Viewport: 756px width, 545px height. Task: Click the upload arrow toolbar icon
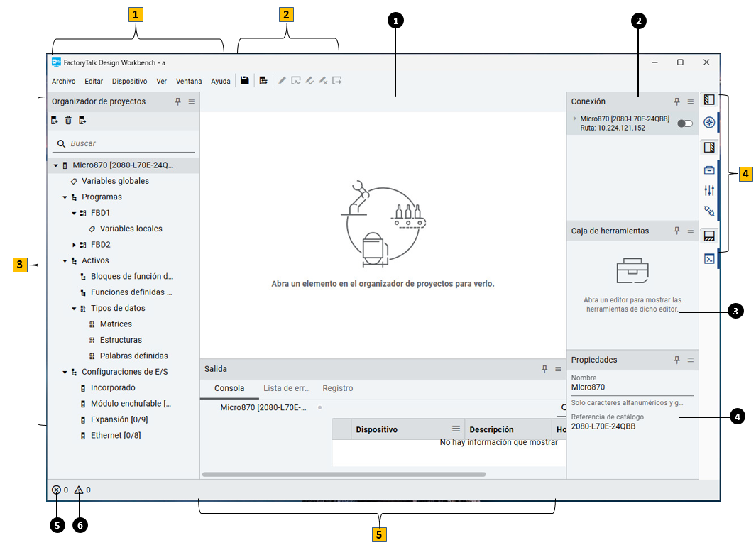point(337,80)
